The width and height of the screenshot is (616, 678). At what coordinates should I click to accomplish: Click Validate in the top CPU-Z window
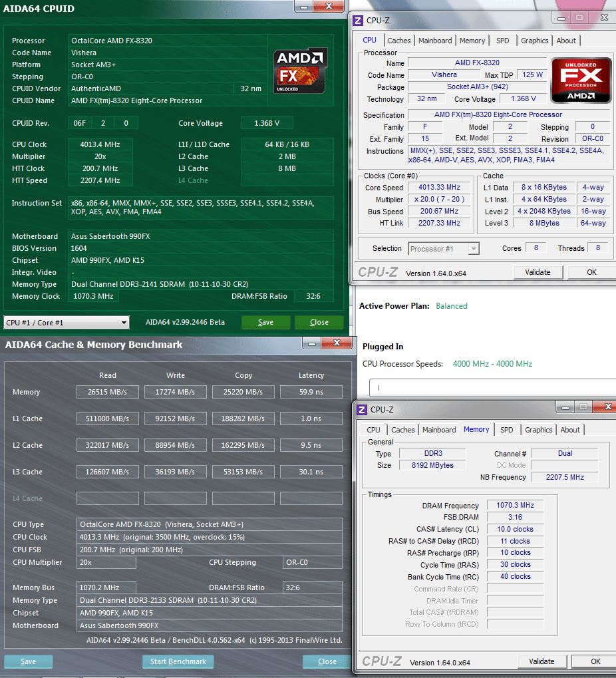[x=538, y=272]
